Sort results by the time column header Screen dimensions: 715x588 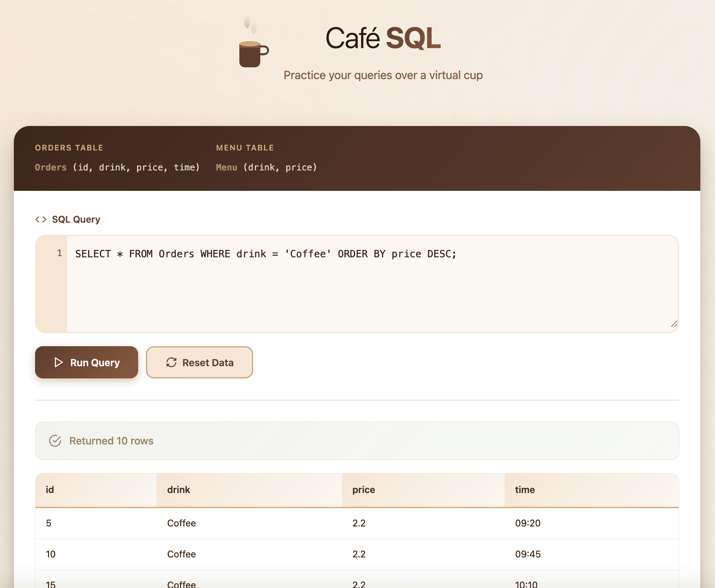524,490
